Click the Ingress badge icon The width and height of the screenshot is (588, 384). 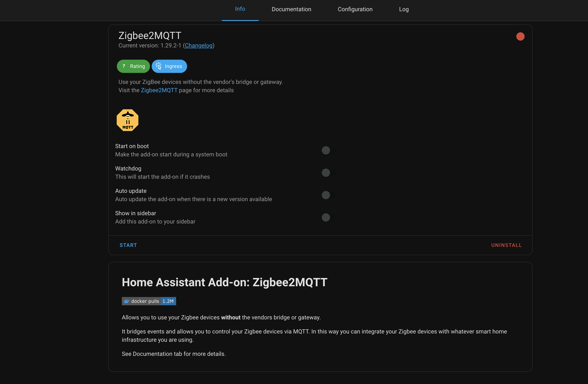click(x=159, y=66)
